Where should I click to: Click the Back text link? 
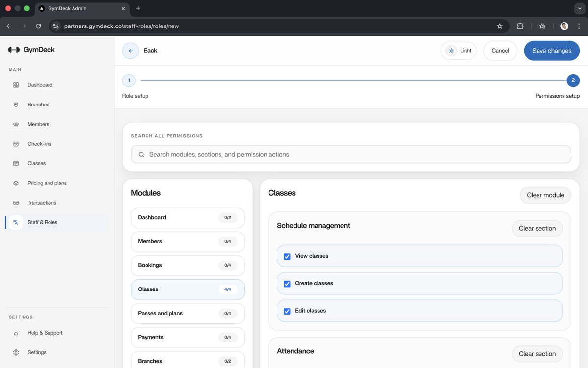click(x=150, y=51)
